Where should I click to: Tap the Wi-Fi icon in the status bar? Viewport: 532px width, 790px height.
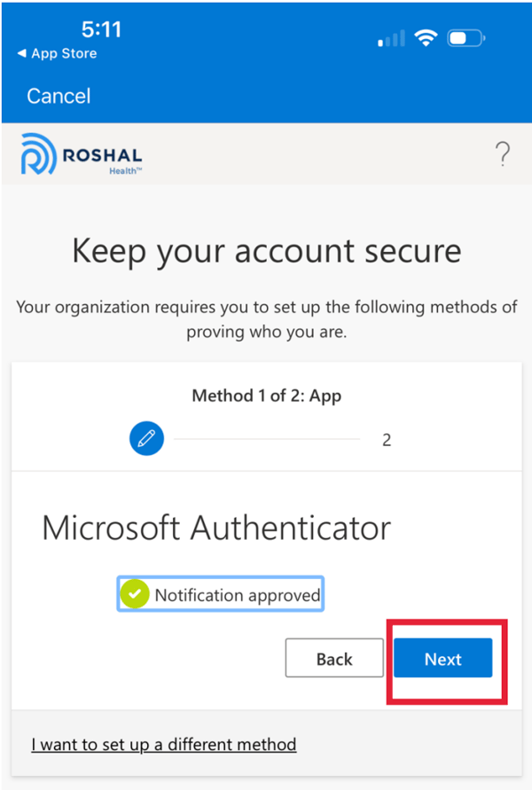tap(426, 37)
